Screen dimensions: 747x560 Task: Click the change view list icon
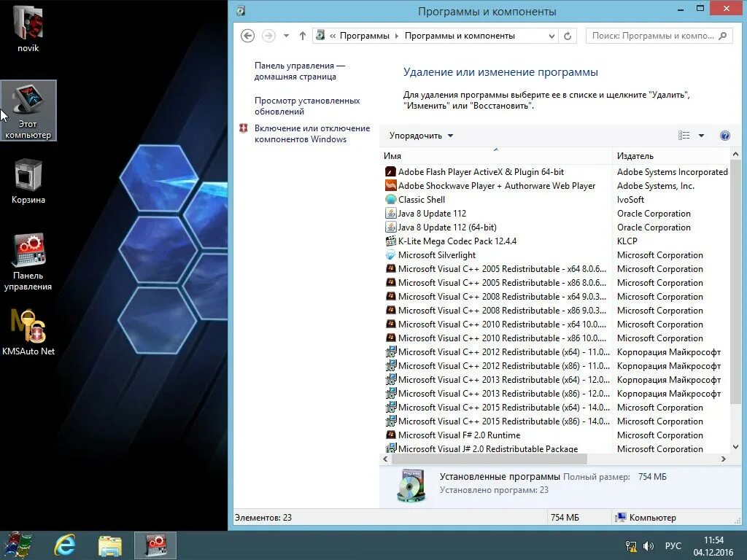pyautogui.click(x=684, y=135)
